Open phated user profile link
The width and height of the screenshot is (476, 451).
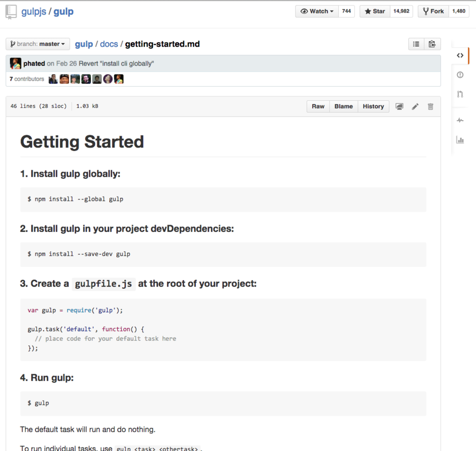point(34,64)
